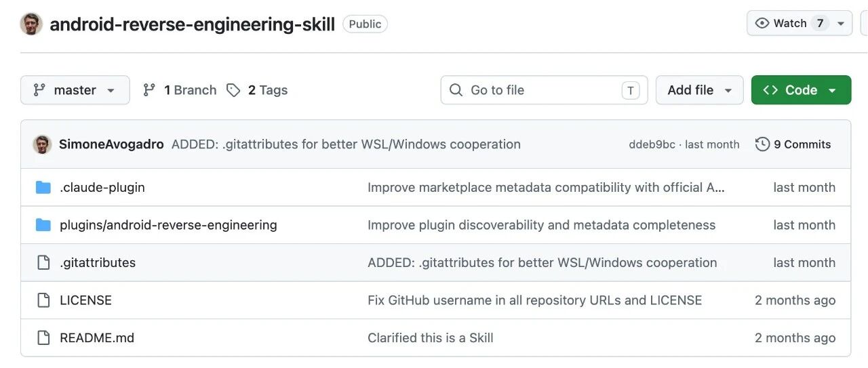Expand the Watch options arrow
Viewport: 868px width, 368px height.
pos(841,23)
